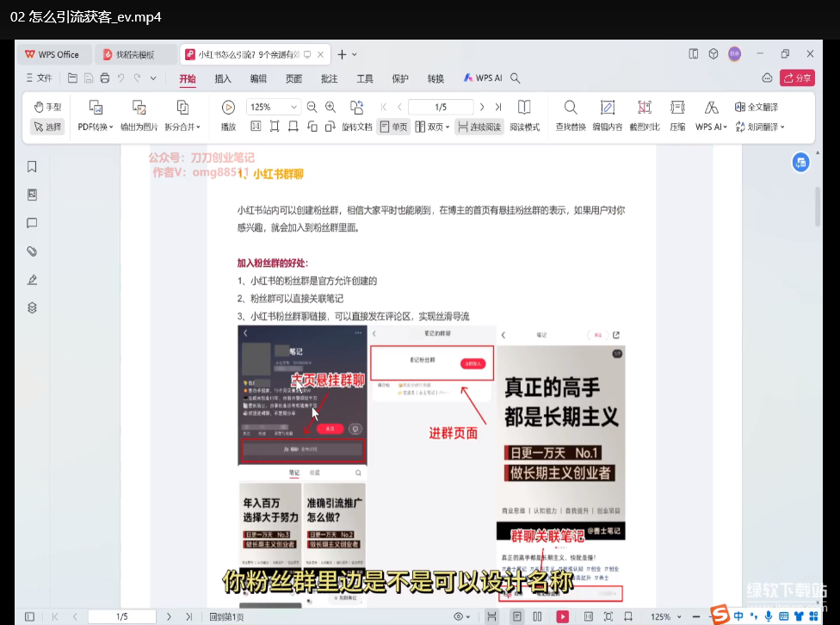The height and width of the screenshot is (625, 840).
Task: Open thumbnail panel in left sidebar
Action: pos(32,195)
